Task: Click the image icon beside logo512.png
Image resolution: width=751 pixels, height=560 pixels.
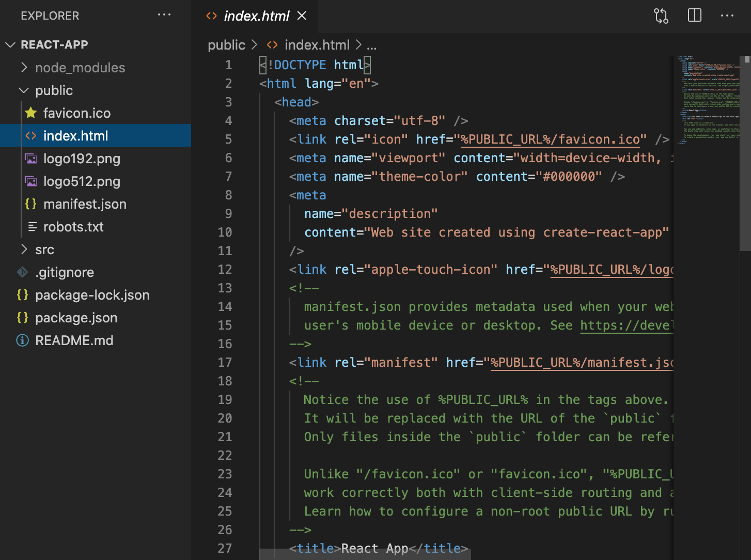Action: [x=31, y=181]
